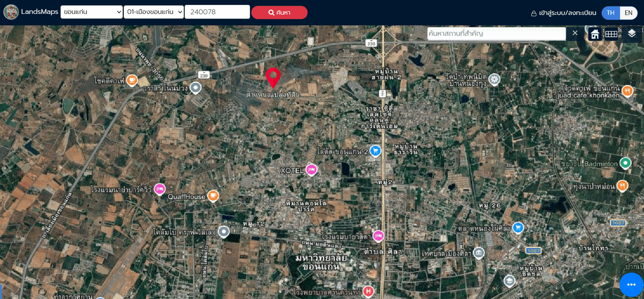Select the XOTEL hotel marker
The height and width of the screenshot is (299, 644).
click(x=311, y=170)
